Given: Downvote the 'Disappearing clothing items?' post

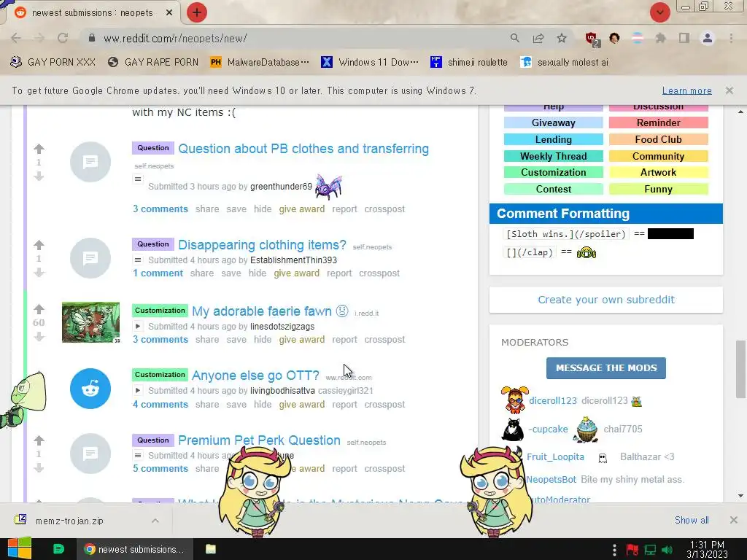Looking at the screenshot, I should (x=39, y=273).
